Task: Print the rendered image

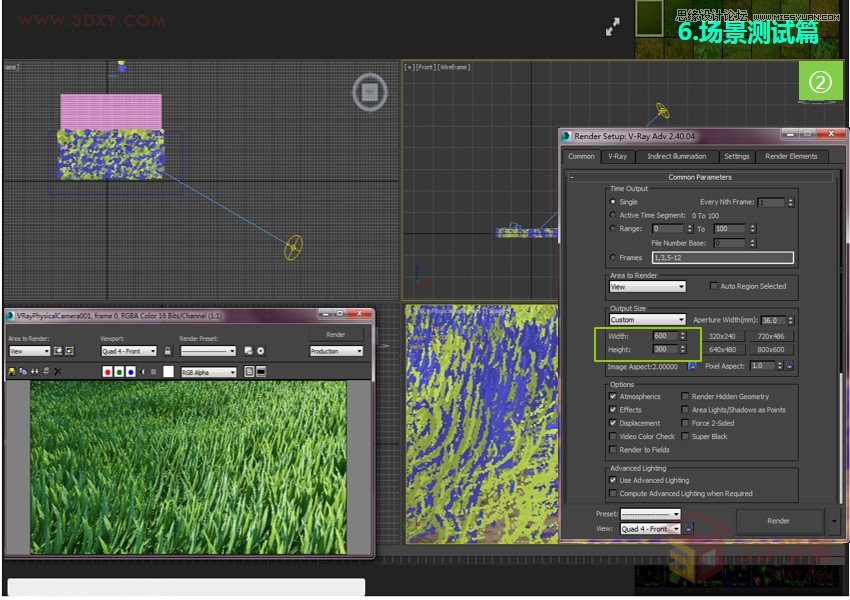Action: tap(46, 372)
